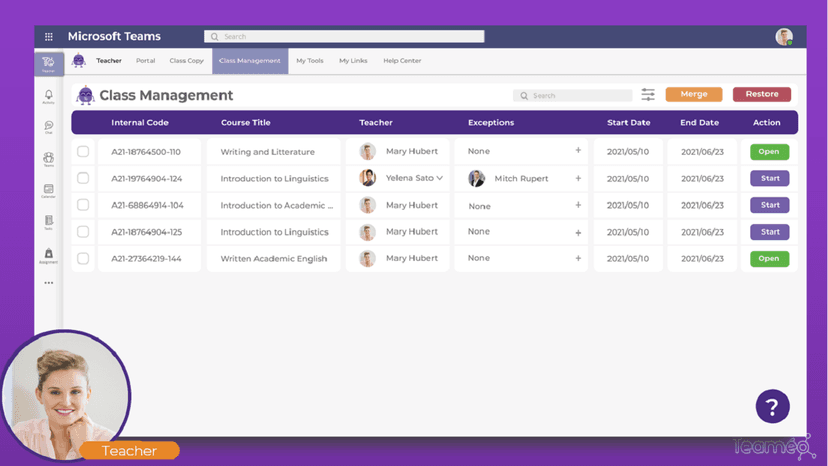
Task: Click Mary Hubert in A21-27364219-144 row
Action: point(411,258)
